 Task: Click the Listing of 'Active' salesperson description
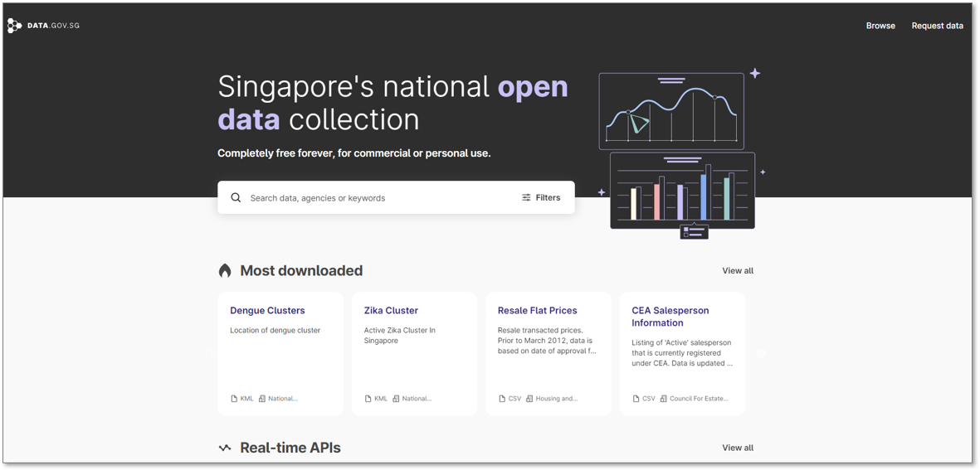(682, 352)
